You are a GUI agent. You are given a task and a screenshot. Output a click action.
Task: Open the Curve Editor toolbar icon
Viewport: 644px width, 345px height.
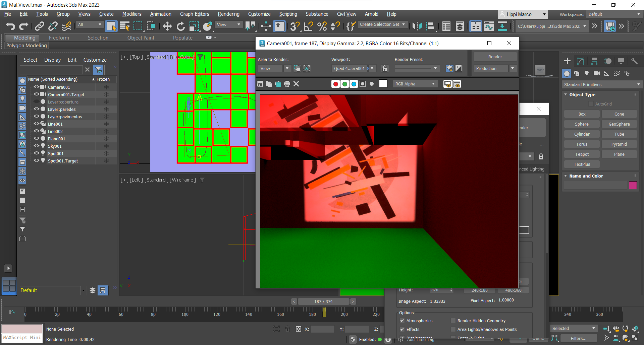[489, 26]
